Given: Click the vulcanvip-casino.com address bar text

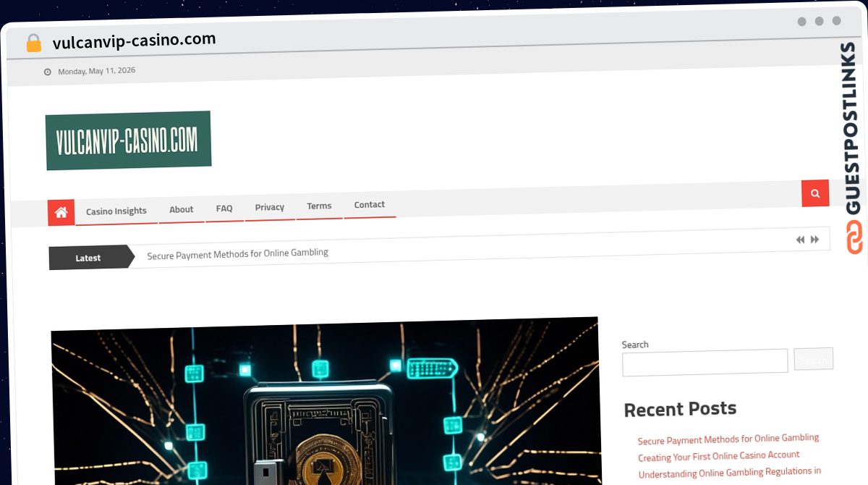Looking at the screenshot, I should 135,41.
